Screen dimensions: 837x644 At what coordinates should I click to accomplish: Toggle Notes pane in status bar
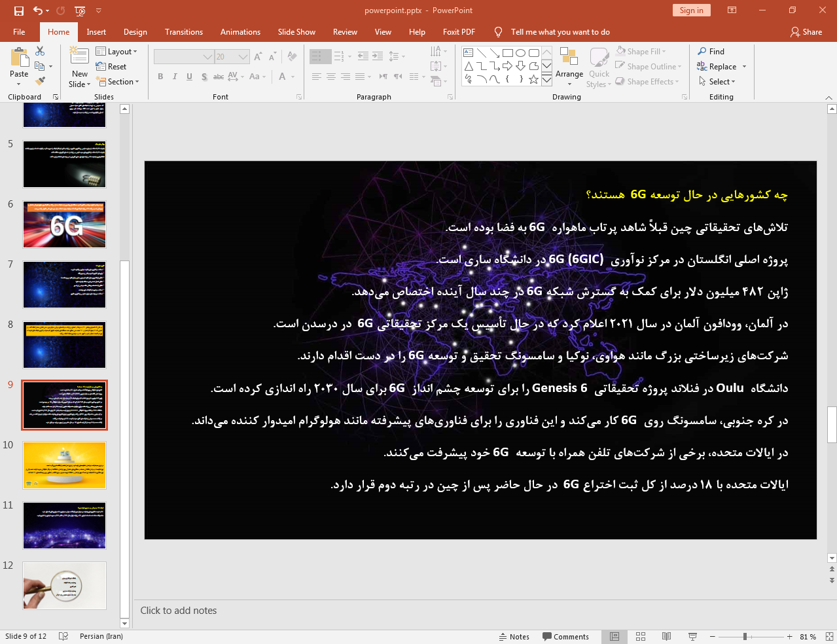pyautogui.click(x=514, y=637)
